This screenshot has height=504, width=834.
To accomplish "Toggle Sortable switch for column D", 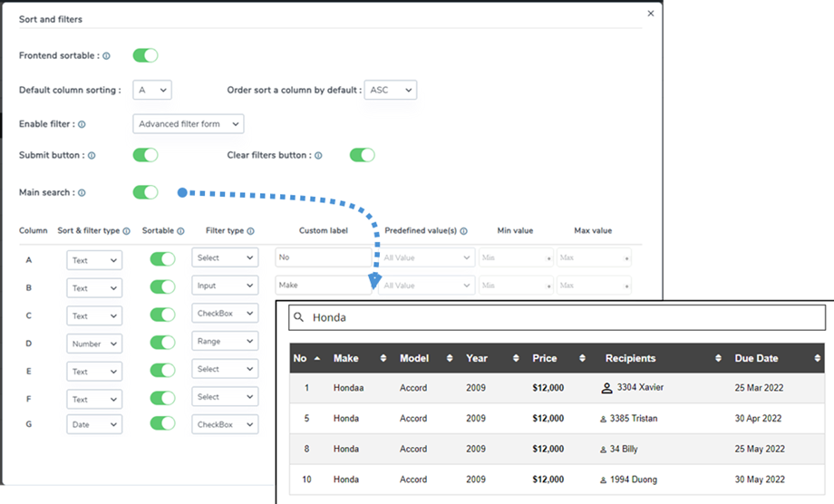I will (x=162, y=343).
